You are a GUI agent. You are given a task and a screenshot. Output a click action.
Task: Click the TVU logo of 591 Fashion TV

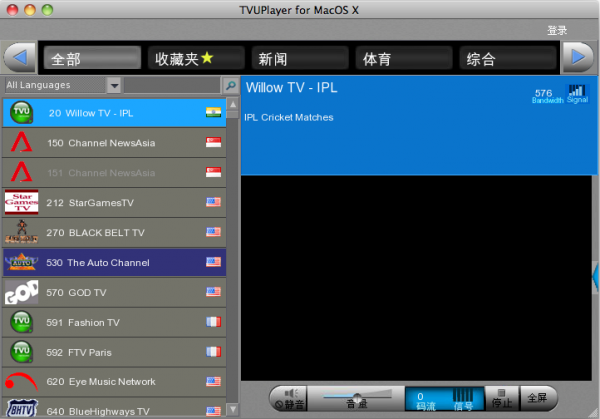pos(21,322)
